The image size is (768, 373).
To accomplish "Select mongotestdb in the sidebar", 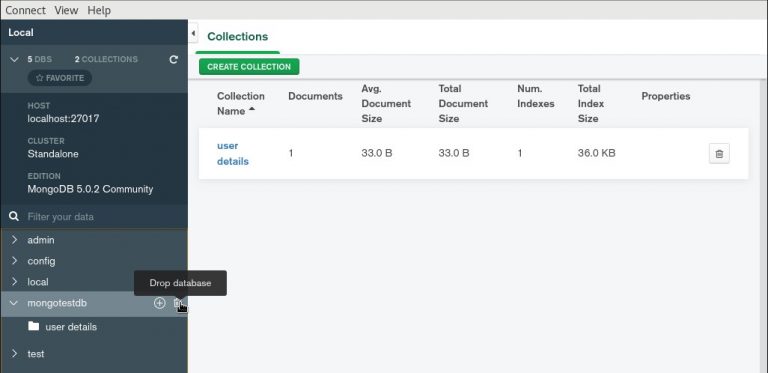I will (57, 303).
